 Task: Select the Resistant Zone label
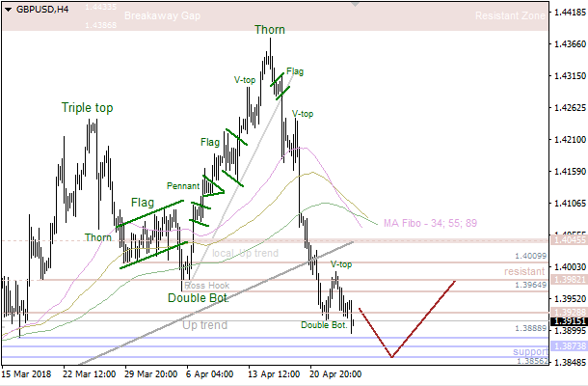[x=509, y=16]
